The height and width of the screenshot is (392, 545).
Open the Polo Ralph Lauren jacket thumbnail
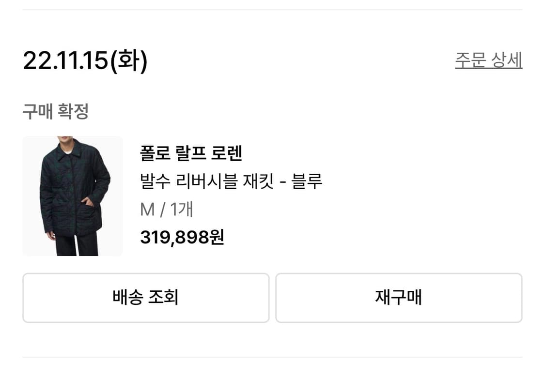pos(73,195)
